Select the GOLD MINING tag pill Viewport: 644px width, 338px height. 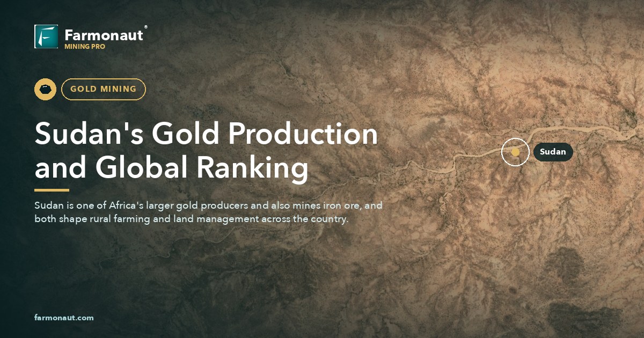(x=104, y=89)
